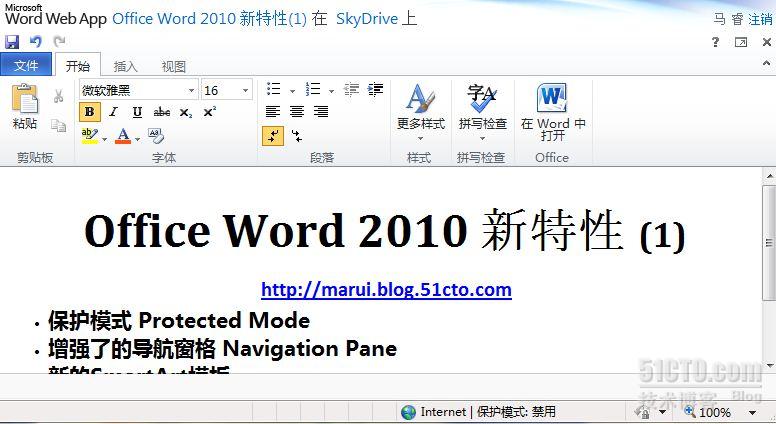Open the marui.blog.51cto.com hyperlink
The width and height of the screenshot is (776, 424).
tap(386, 289)
